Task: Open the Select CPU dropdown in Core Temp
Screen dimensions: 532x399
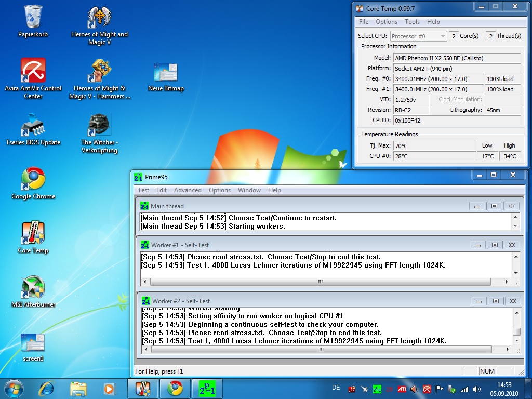Action: (x=418, y=36)
